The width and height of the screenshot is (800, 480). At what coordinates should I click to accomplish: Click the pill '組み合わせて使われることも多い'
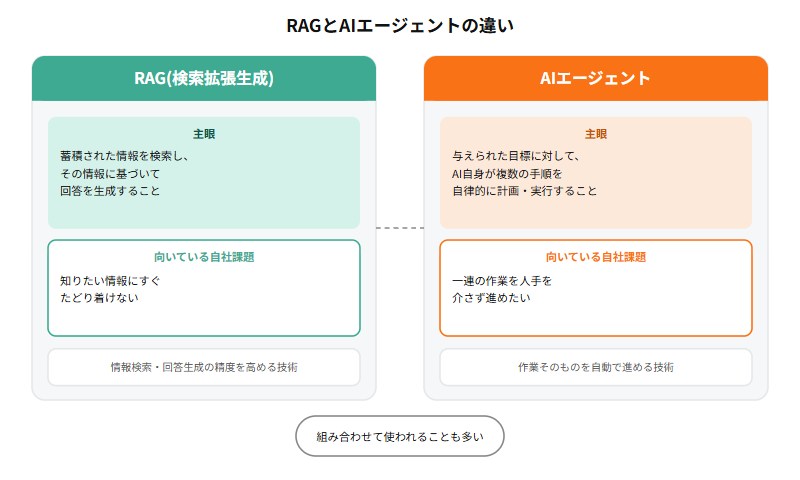399,437
